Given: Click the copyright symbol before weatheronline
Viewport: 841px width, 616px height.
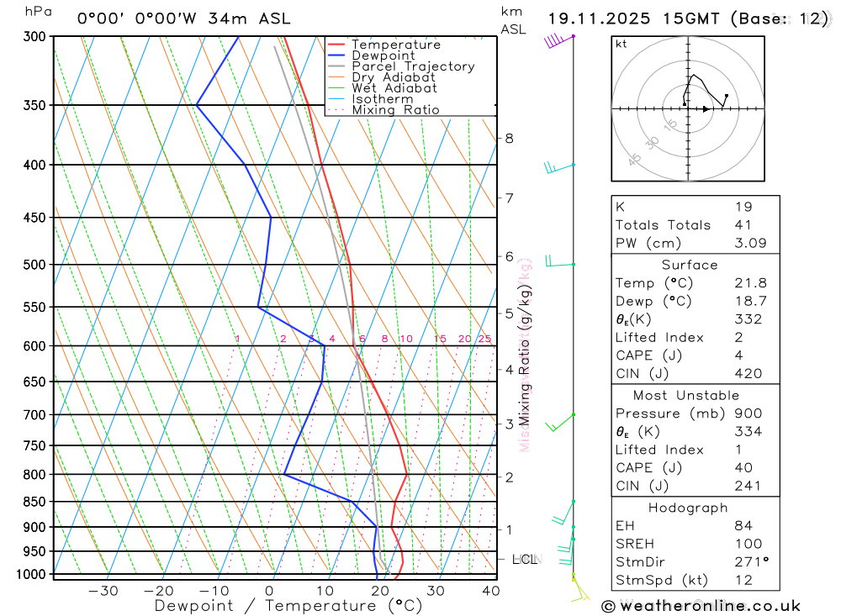Looking at the screenshot, I should 608,607.
